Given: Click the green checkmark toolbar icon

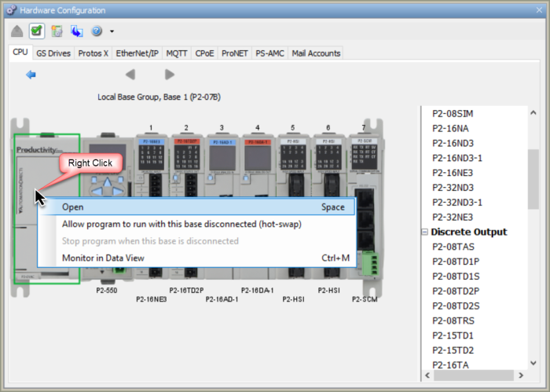Looking at the screenshot, I should click(36, 31).
